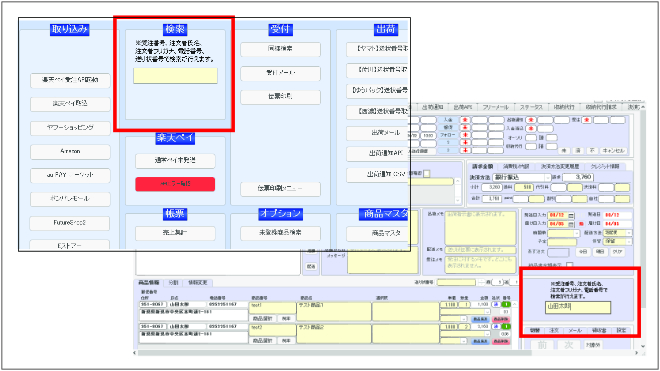
Task: Switch to the 消費税内訳 tab
Action: 516,167
